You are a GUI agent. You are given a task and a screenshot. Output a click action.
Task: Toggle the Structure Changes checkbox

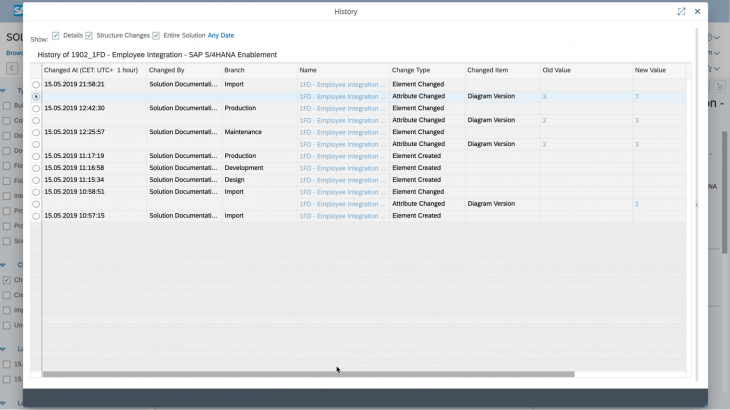89,35
